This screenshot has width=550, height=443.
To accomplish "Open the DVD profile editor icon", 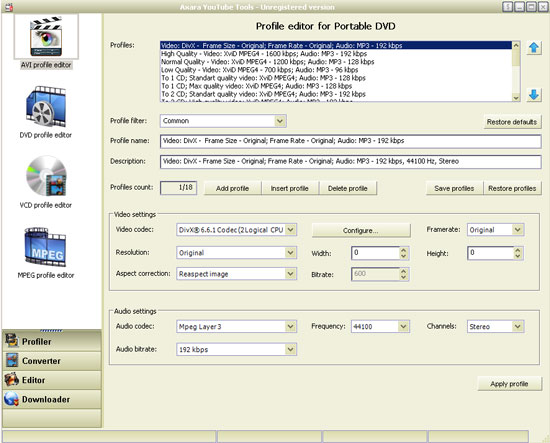I will pos(46,106).
